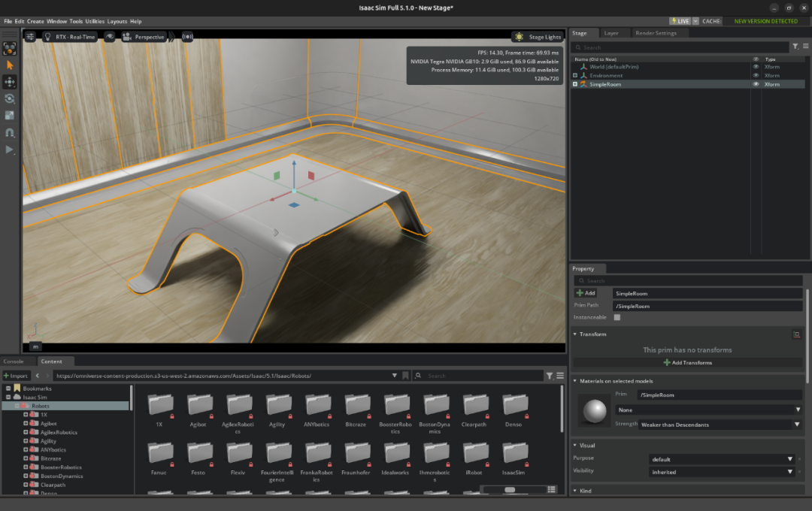Image resolution: width=812 pixels, height=511 pixels.
Task: Expand the Environment prim in Stage
Action: click(x=575, y=76)
